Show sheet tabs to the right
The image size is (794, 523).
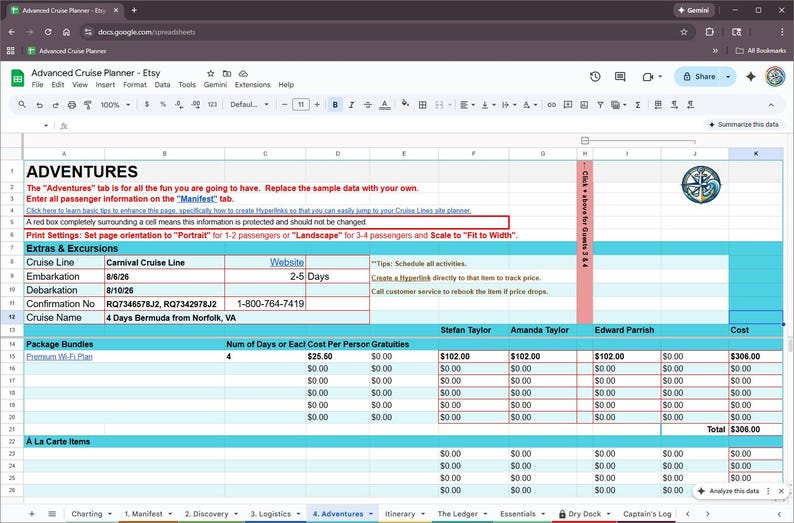coord(707,513)
